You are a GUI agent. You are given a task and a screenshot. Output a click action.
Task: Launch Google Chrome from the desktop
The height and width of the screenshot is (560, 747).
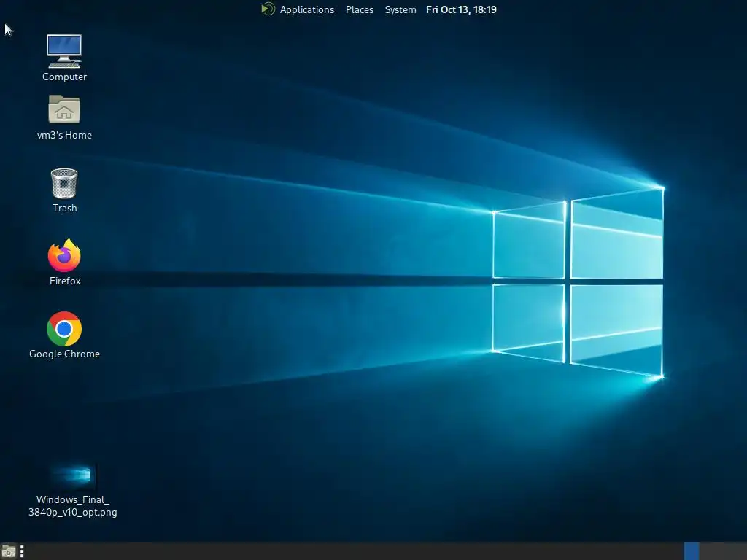(x=64, y=329)
